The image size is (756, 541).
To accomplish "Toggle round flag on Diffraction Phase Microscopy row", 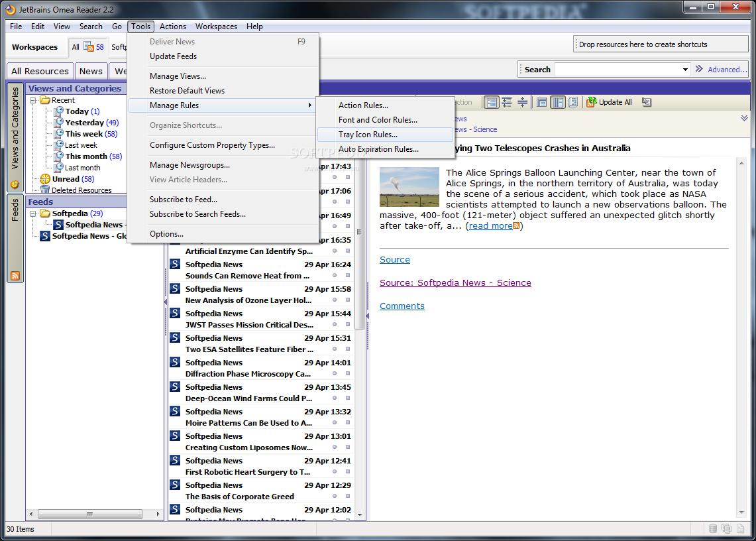I will point(334,373).
